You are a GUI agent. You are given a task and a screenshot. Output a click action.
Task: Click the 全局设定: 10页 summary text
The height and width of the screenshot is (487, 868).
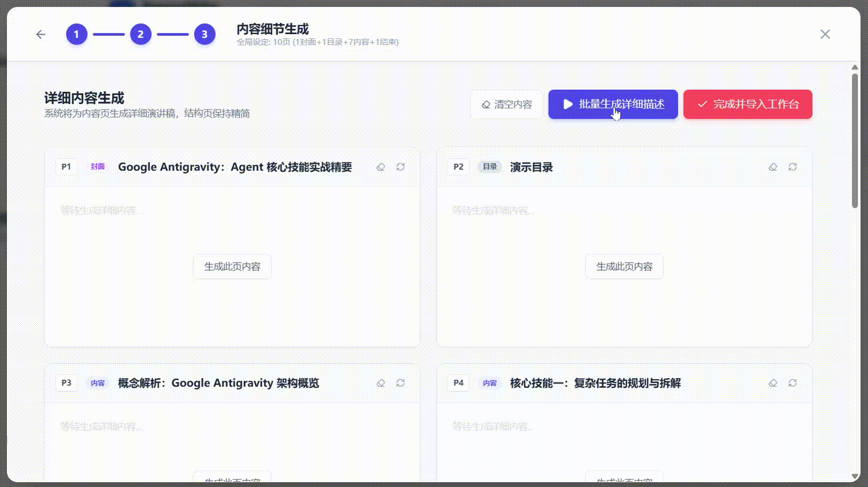point(318,42)
